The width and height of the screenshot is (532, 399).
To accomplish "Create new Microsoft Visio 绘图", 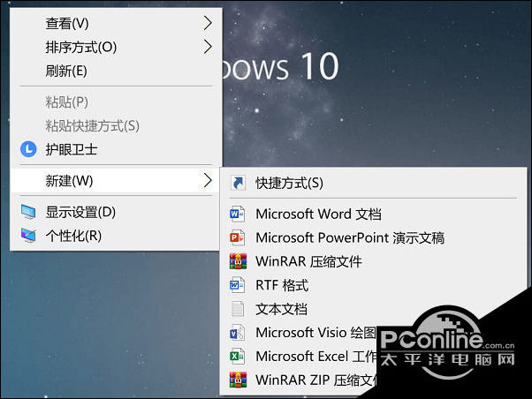I will pos(299,333).
